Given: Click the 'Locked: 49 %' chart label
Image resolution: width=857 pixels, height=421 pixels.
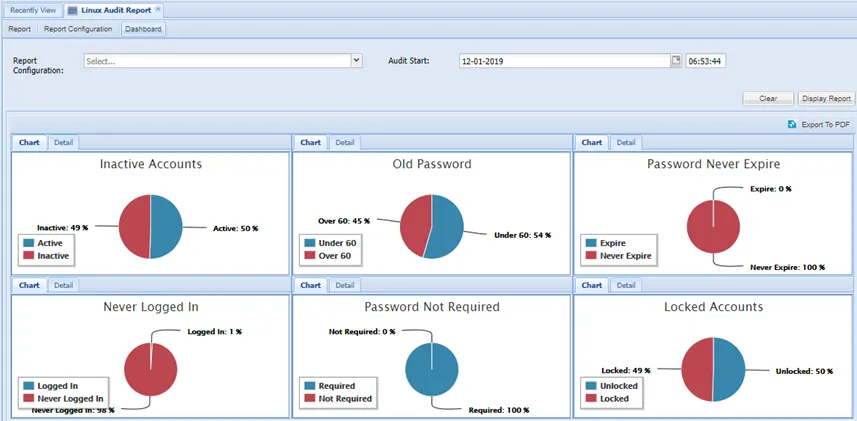Looking at the screenshot, I should [626, 370].
